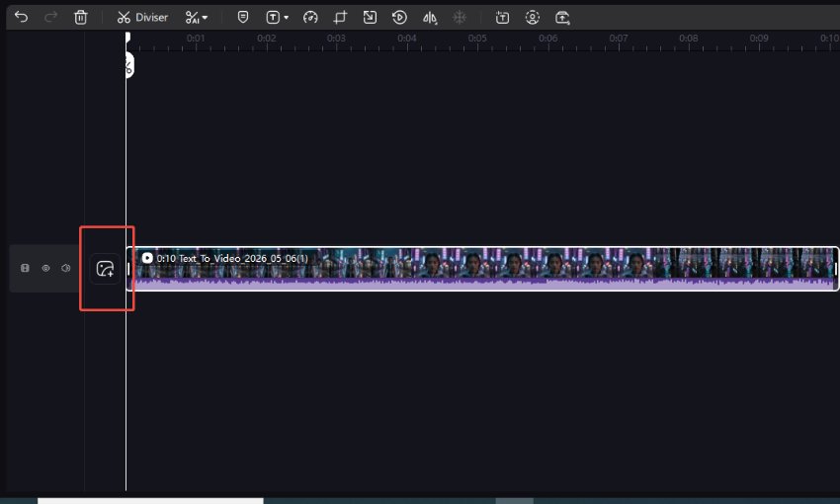Undo the last edit
The height and width of the screenshot is (504, 840).
tap(22, 17)
